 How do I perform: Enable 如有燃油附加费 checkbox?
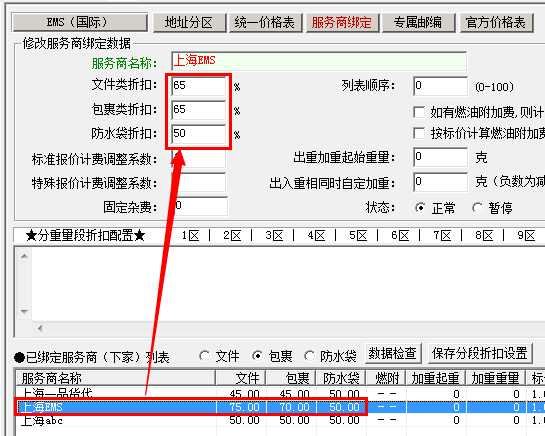pyautogui.click(x=419, y=112)
